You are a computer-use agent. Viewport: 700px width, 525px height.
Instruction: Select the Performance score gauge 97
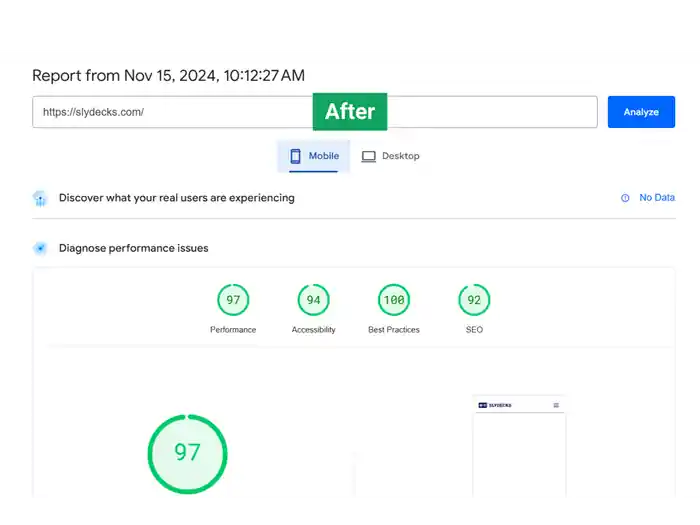point(233,300)
